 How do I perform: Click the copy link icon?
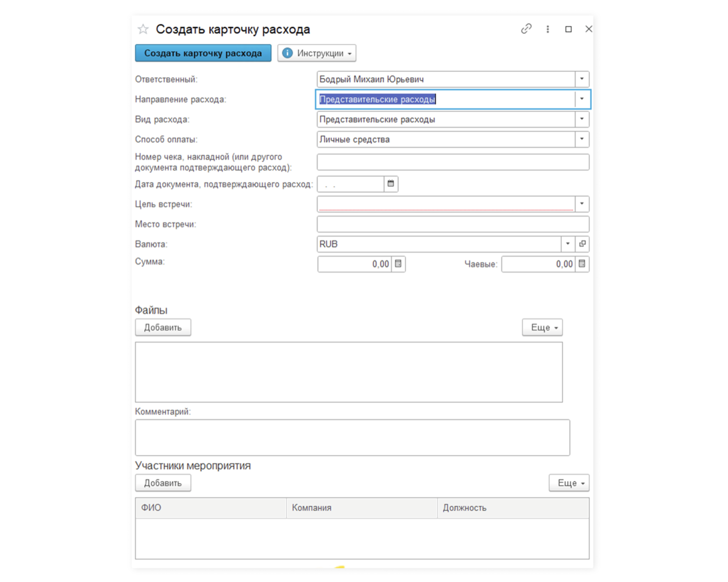[526, 29]
